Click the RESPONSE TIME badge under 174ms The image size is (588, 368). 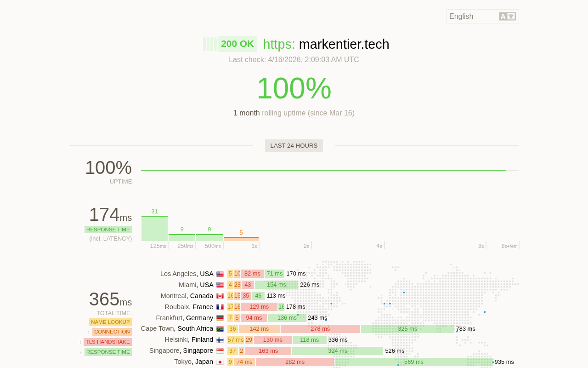click(x=108, y=230)
